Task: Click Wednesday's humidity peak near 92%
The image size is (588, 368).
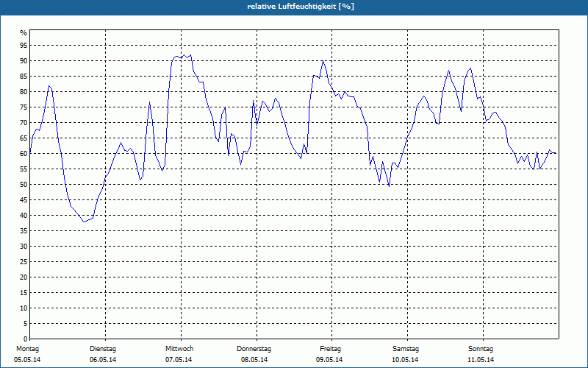Action: (190, 55)
